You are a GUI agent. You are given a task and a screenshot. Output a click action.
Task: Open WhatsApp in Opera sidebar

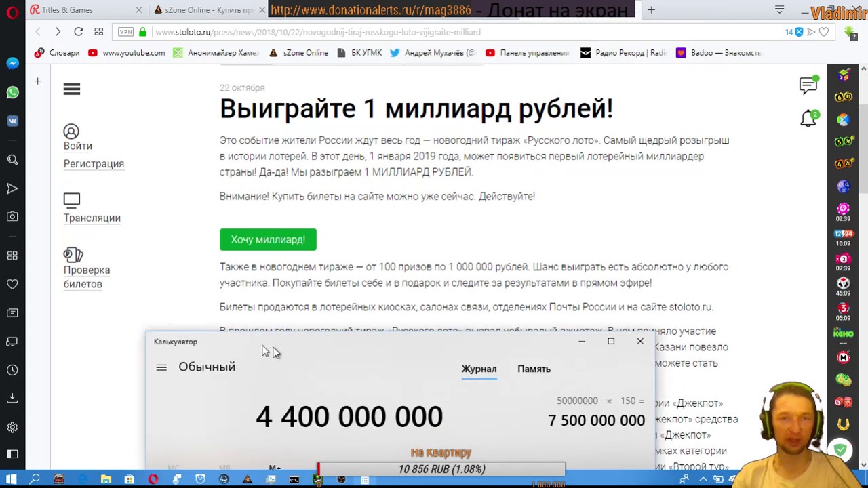coord(12,92)
